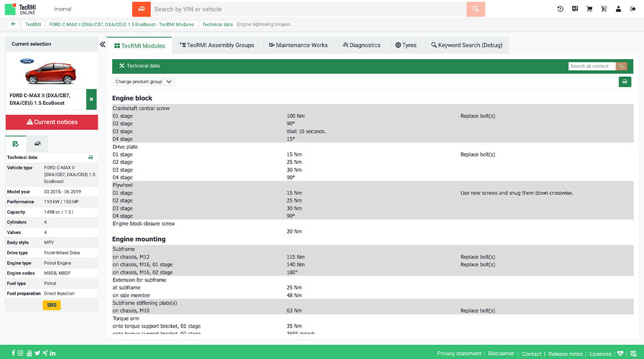Screen dimensions: 644x359
Task: Open the Xing icon in footer
Action: point(45,353)
